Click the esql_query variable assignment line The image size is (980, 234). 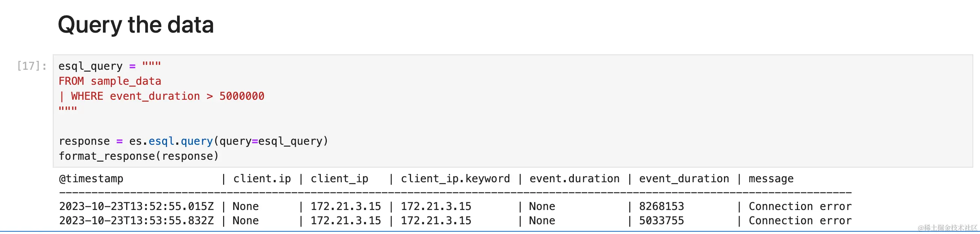pos(110,66)
